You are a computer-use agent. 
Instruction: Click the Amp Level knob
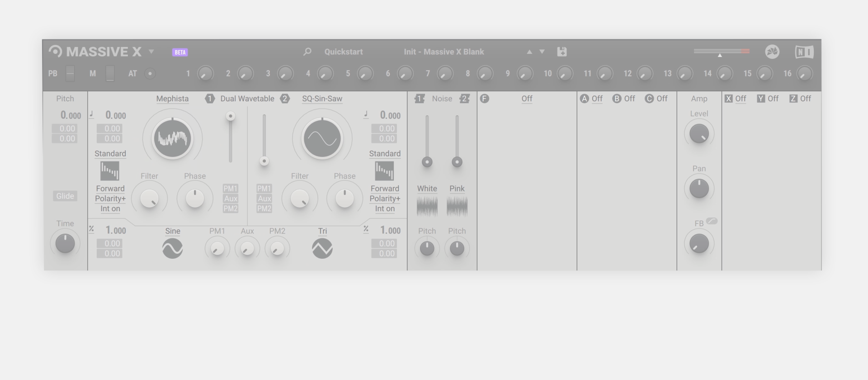pyautogui.click(x=699, y=134)
